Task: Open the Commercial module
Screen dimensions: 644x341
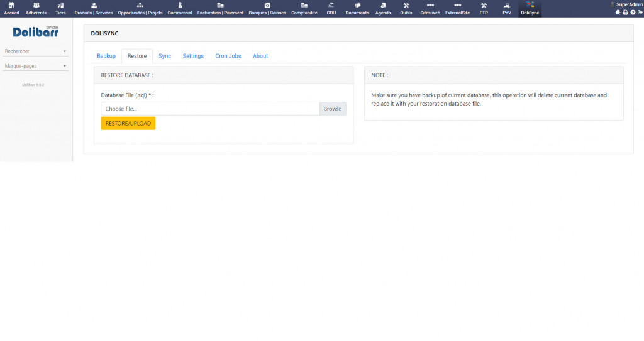Action: tap(180, 8)
